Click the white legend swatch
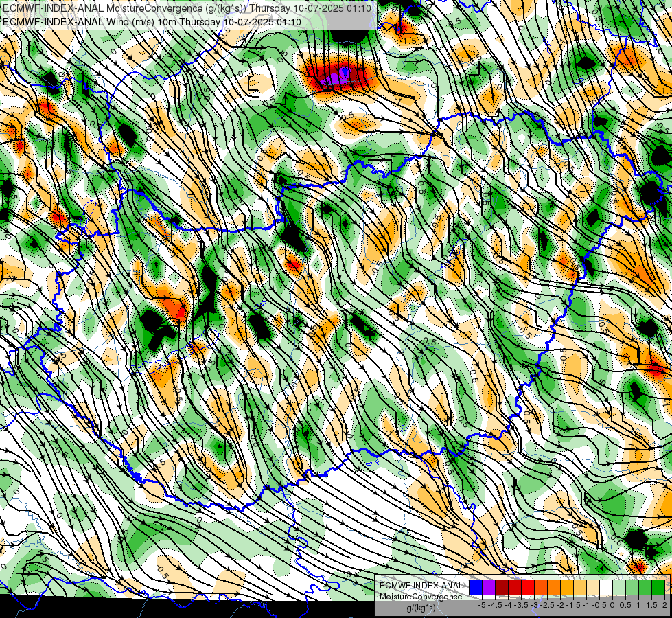Screen dimensions: 672x618 tap(606, 587)
